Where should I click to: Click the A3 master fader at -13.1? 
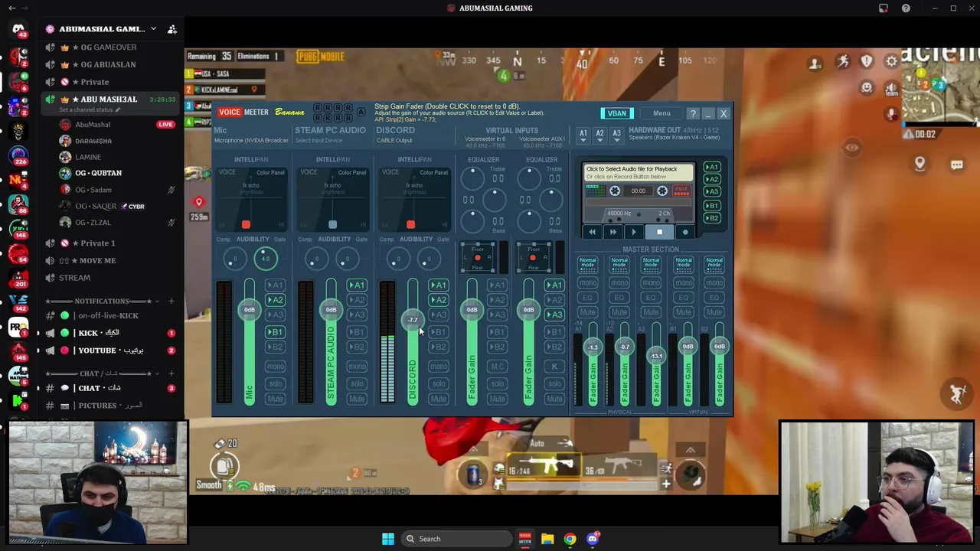(656, 356)
